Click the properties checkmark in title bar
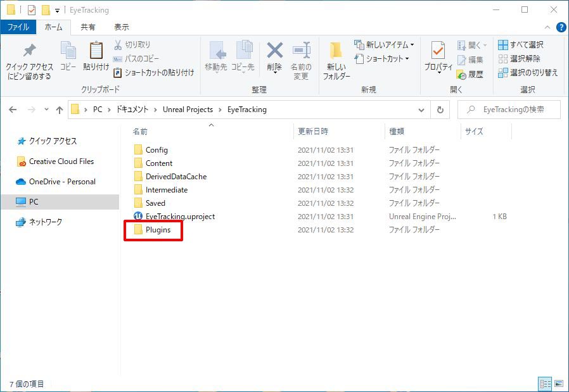The height and width of the screenshot is (392, 569). pos(32,10)
